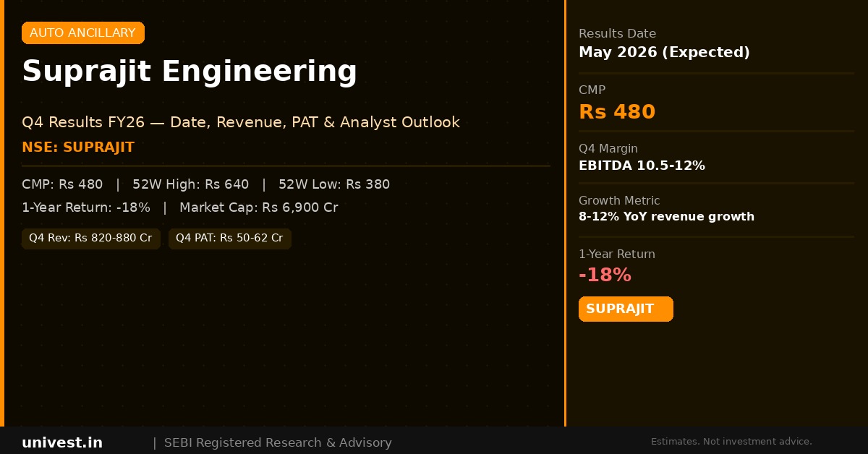The image size is (868, 454).
Task: Click the Market Cap: Rs 6,900 Cr stat
Action: 258,207
